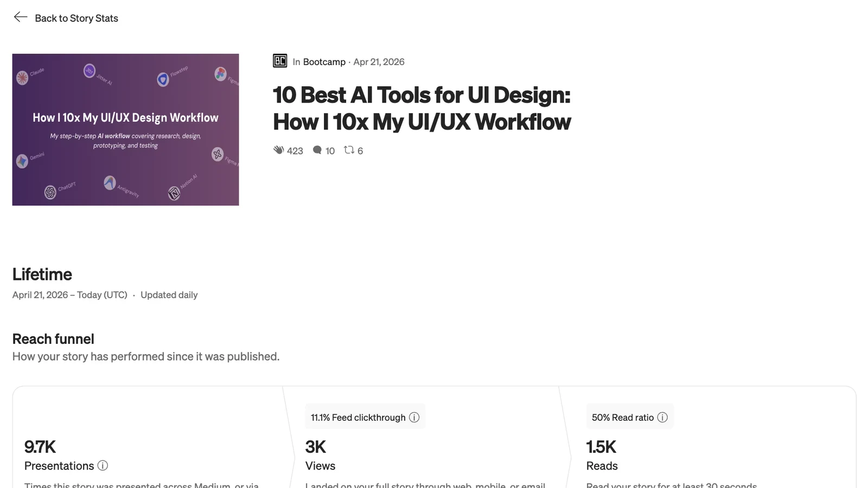Click the 'April 21, 2026 – Today (UTC)' range

pos(70,295)
